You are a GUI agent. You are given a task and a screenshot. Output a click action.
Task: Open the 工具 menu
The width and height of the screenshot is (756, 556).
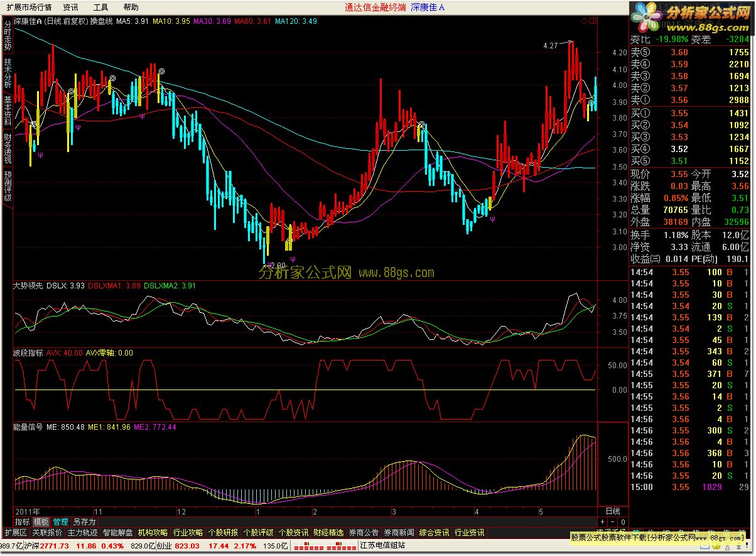point(100,8)
